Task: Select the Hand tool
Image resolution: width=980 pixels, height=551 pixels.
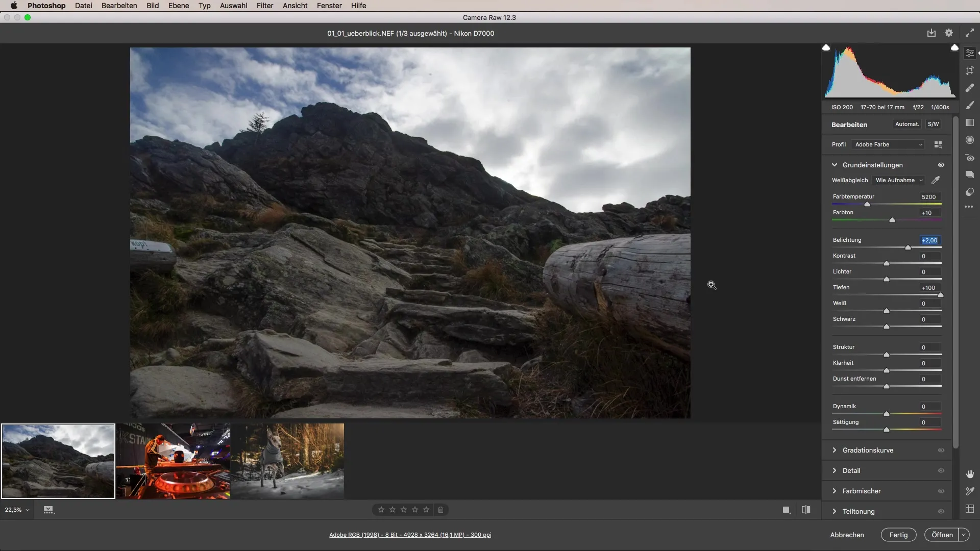Action: pos(970,474)
